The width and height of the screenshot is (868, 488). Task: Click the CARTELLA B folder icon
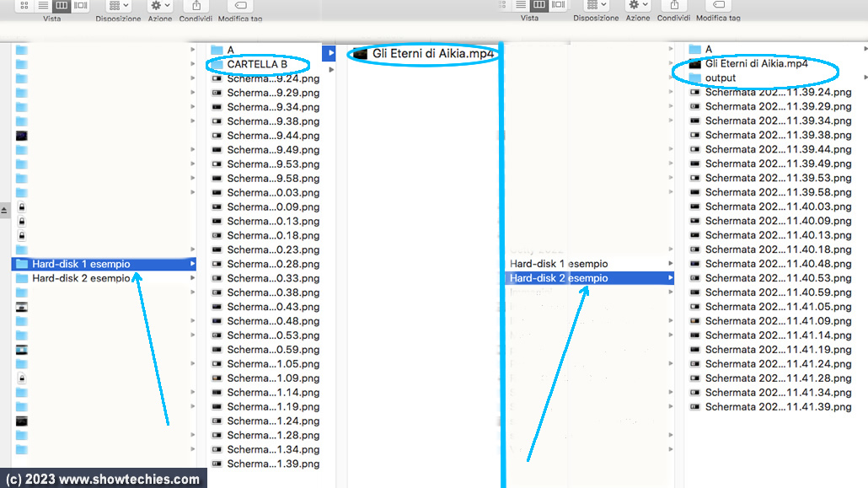point(217,64)
